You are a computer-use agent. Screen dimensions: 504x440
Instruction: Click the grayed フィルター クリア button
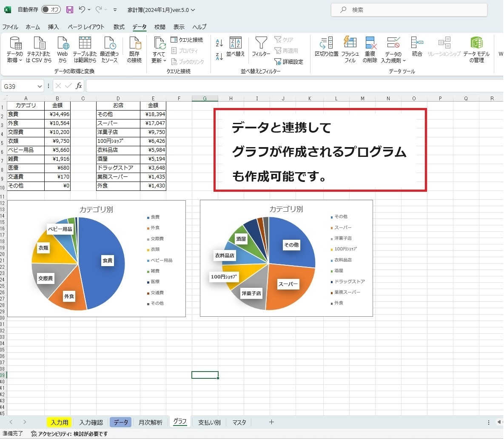284,40
